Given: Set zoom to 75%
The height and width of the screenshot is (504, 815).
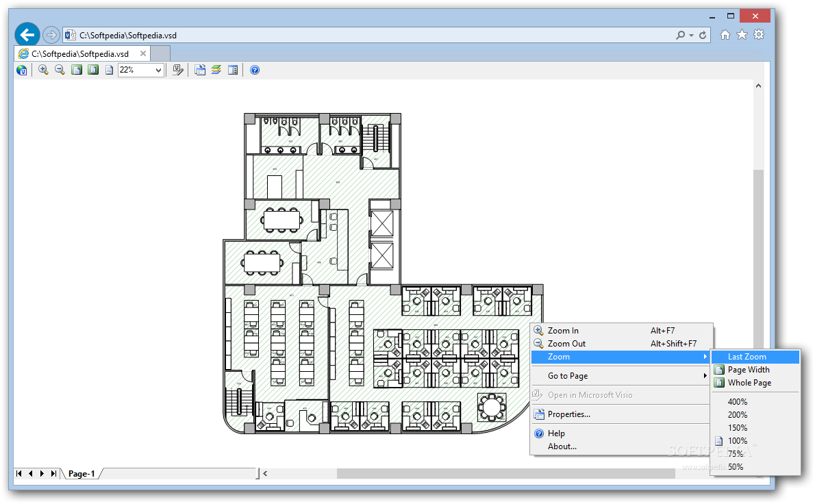Looking at the screenshot, I should point(755,453).
